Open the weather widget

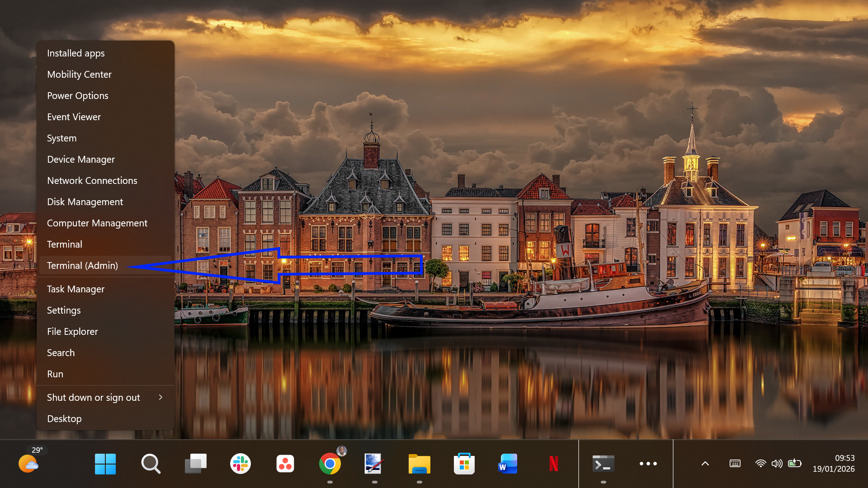pyautogui.click(x=28, y=463)
